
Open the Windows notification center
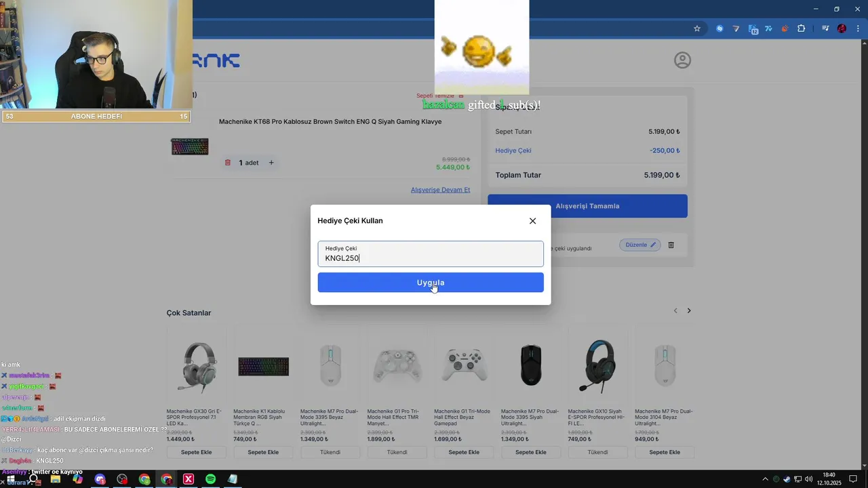(853, 479)
